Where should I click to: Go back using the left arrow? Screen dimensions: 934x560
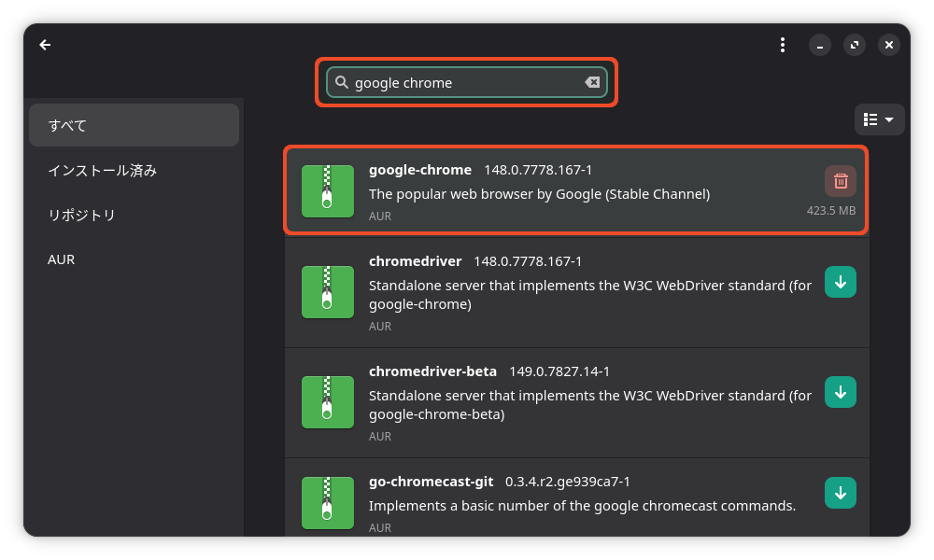[x=45, y=45]
